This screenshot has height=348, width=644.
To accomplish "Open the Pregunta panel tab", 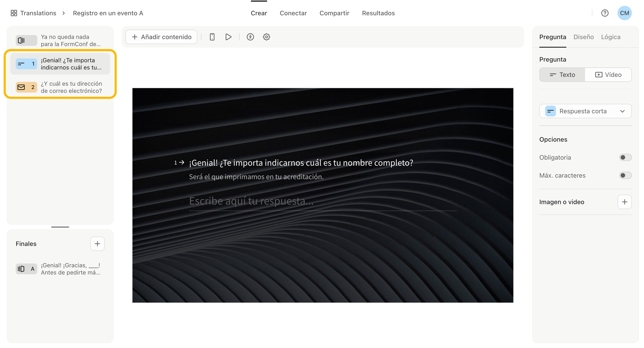I will coord(553,37).
